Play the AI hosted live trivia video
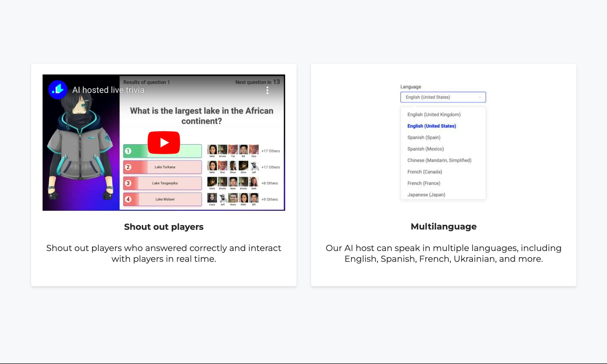 pyautogui.click(x=164, y=143)
